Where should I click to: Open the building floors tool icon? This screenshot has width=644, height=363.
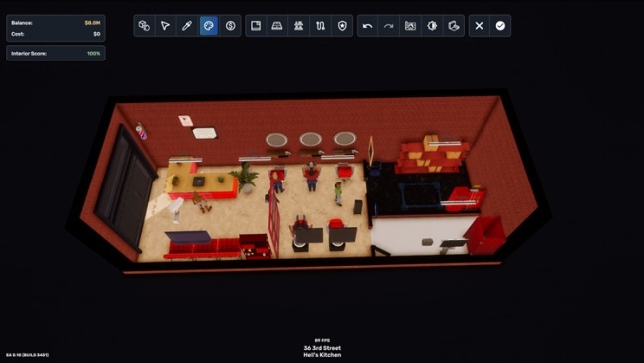click(298, 26)
